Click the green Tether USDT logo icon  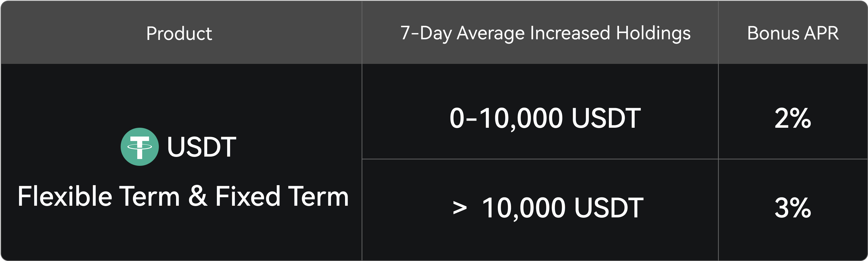coord(139,147)
